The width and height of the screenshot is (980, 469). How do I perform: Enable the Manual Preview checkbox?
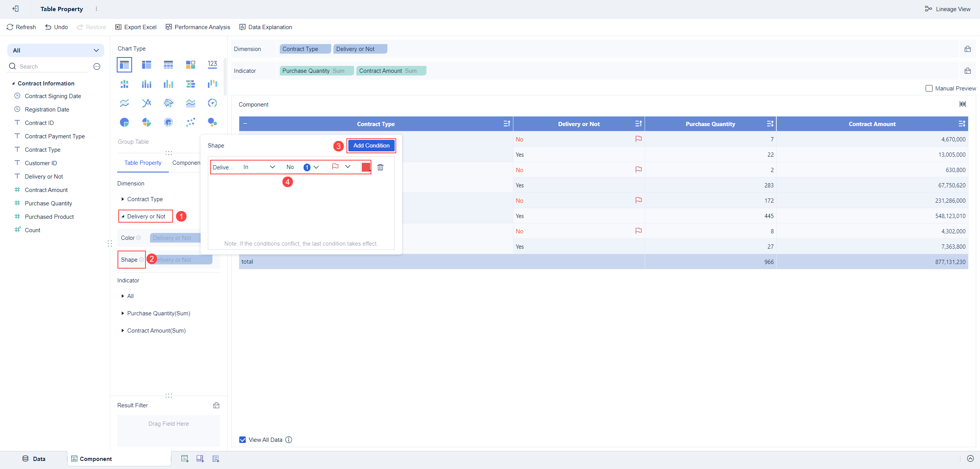click(x=929, y=89)
